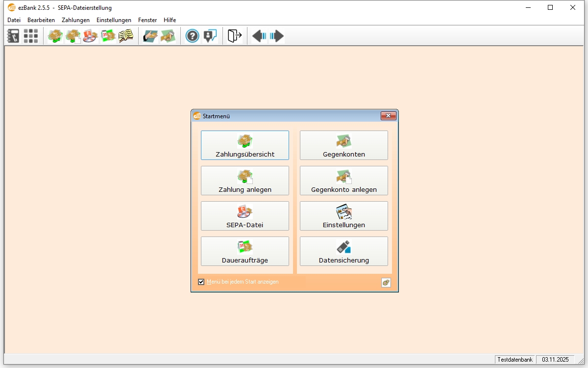Click the Daueraufträge button
The image size is (588, 368).
[245, 251]
